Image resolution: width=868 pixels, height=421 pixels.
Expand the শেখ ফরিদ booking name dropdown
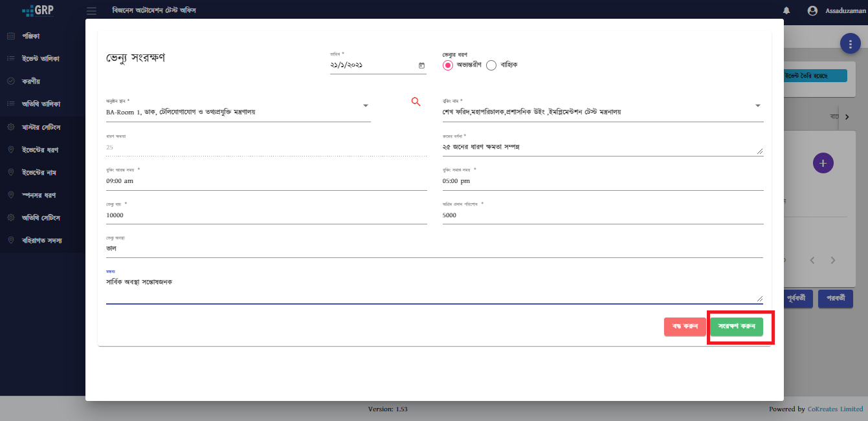[x=758, y=105]
